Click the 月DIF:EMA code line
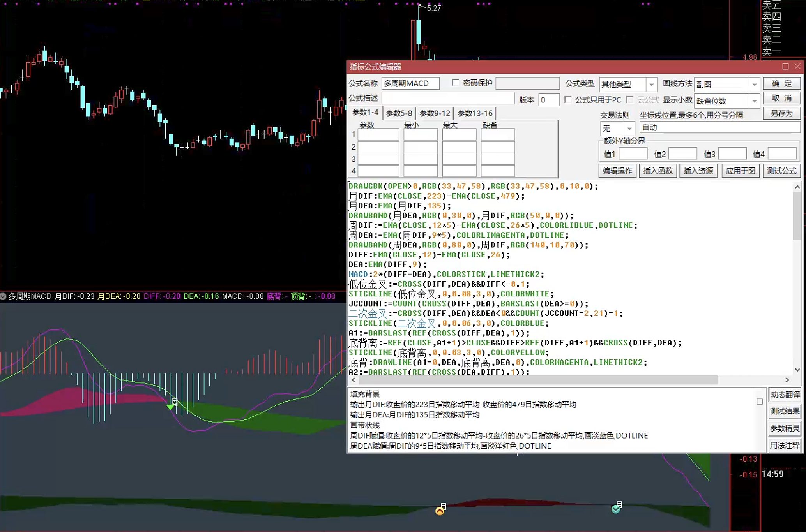Image resolution: width=806 pixels, height=532 pixels. [x=437, y=196]
